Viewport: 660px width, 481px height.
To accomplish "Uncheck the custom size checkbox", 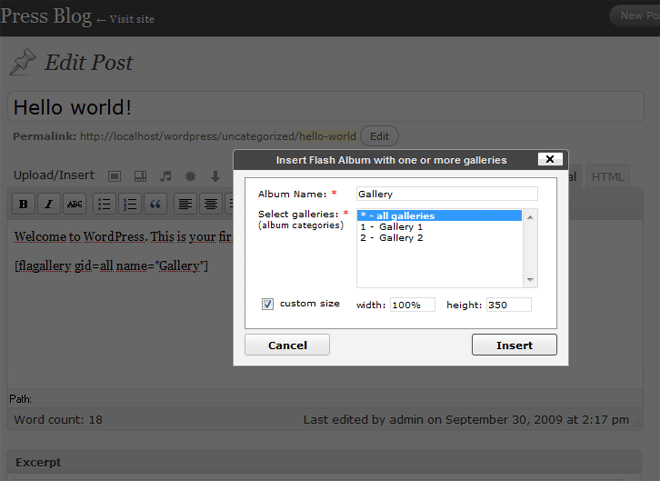I will click(267, 304).
